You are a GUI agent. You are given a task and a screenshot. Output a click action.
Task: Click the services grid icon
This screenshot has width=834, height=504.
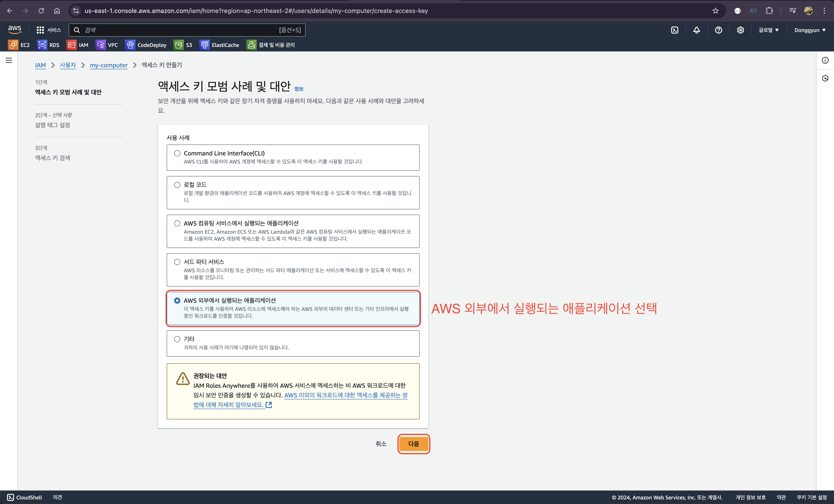pyautogui.click(x=40, y=30)
